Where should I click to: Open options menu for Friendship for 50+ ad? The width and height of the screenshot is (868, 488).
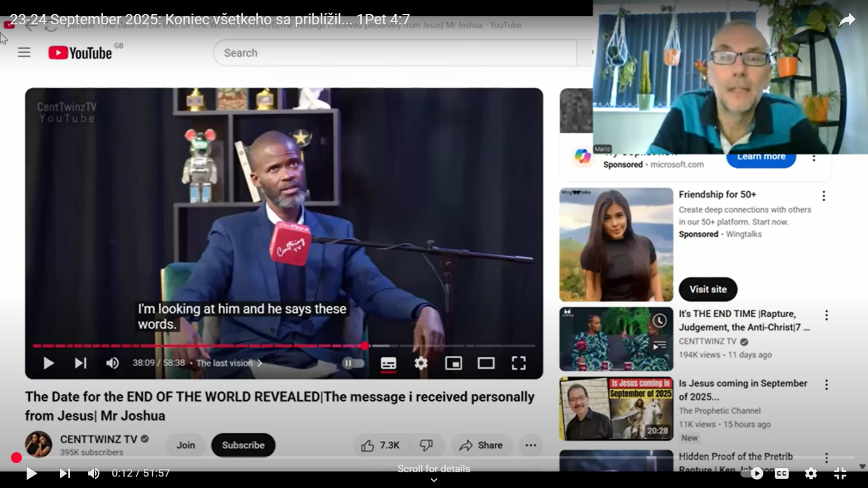(824, 196)
